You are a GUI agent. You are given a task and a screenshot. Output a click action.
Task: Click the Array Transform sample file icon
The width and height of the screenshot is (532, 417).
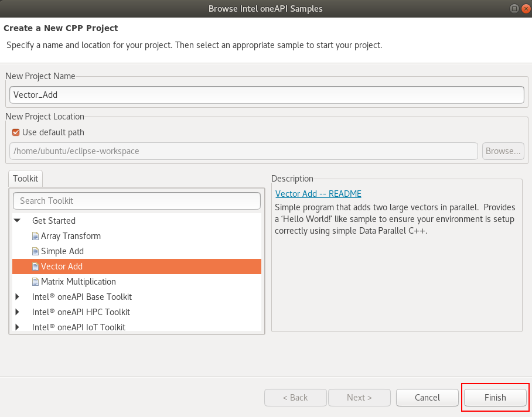coord(35,236)
